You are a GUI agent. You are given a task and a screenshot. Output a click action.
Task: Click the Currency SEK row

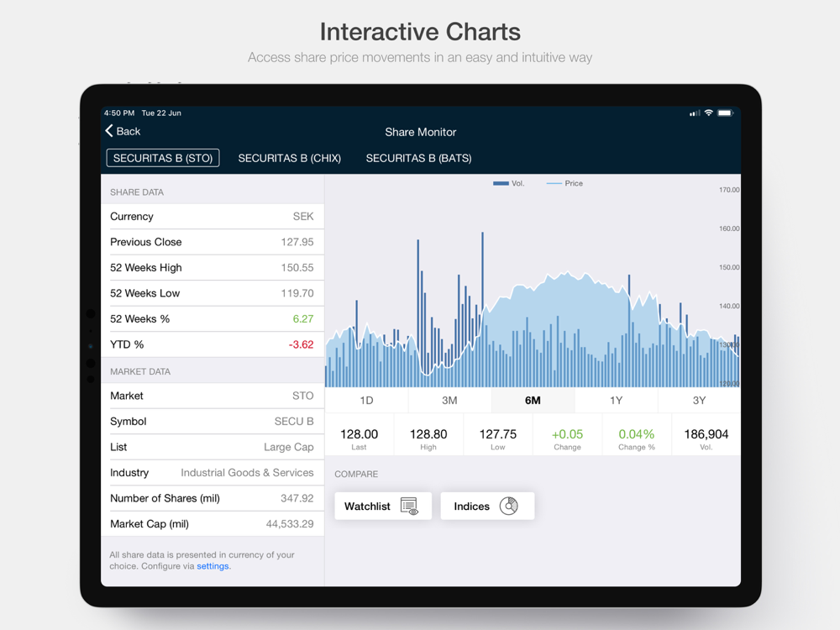pos(213,217)
